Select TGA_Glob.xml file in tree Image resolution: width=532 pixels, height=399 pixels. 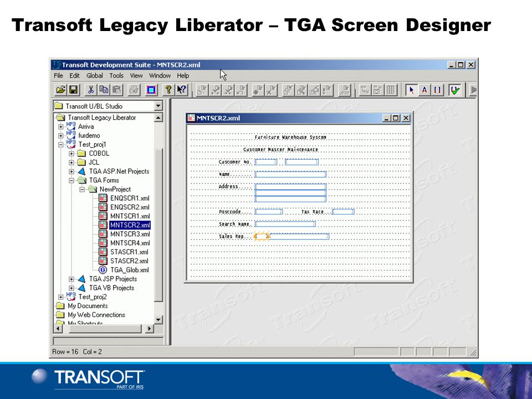(x=130, y=270)
